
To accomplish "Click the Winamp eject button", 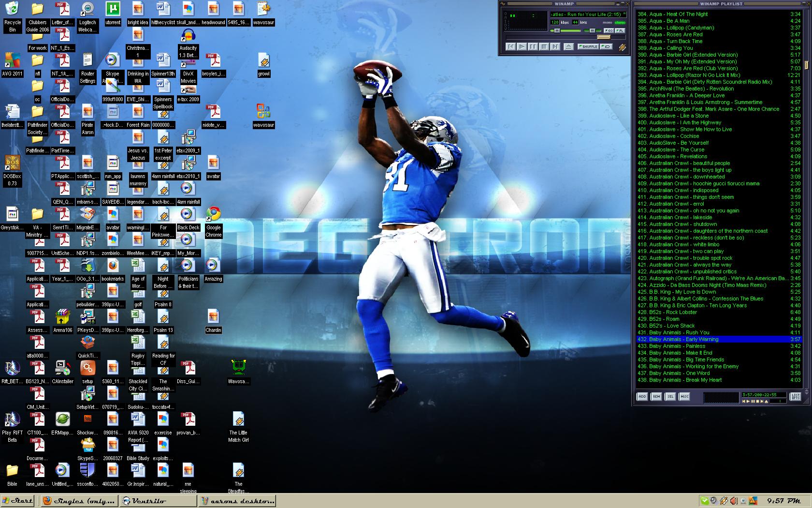I will (568, 47).
